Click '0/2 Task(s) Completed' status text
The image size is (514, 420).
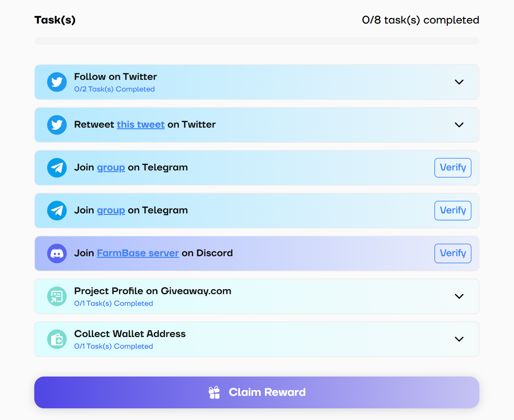click(114, 89)
